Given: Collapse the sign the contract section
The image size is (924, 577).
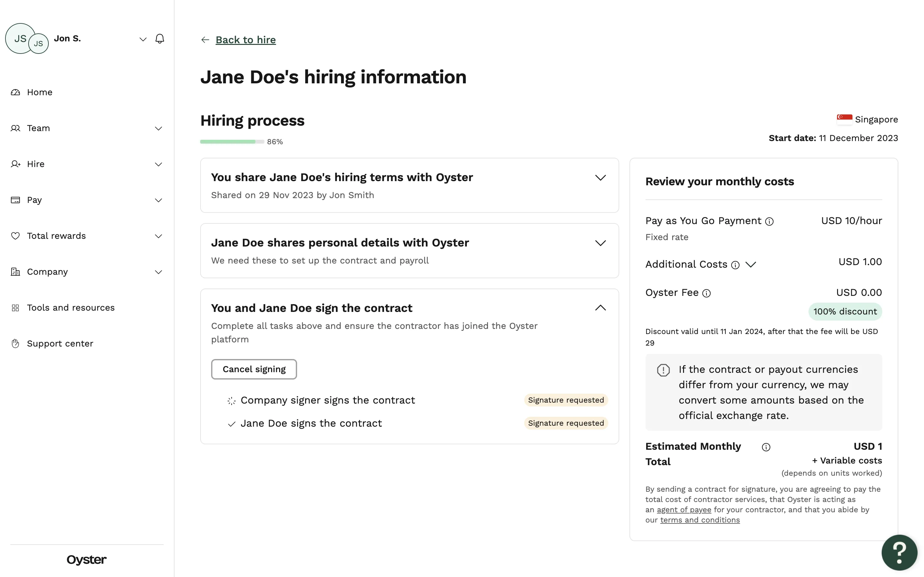Looking at the screenshot, I should 600,308.
